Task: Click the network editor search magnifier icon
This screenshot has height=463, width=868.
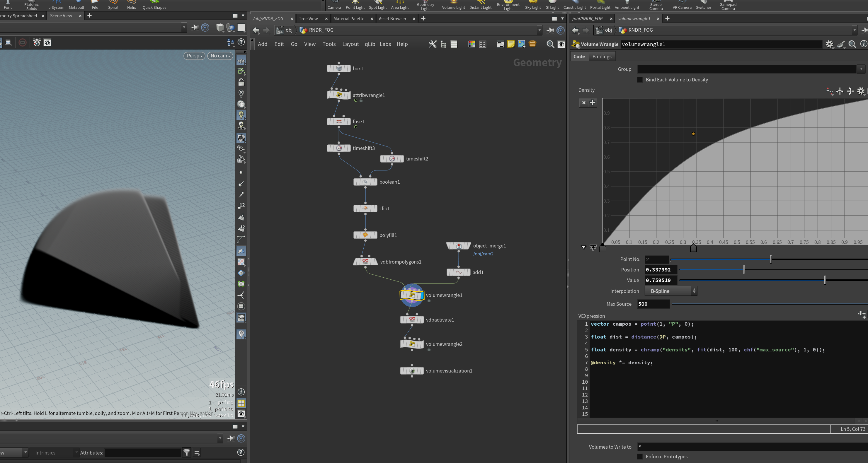Action: click(x=550, y=44)
